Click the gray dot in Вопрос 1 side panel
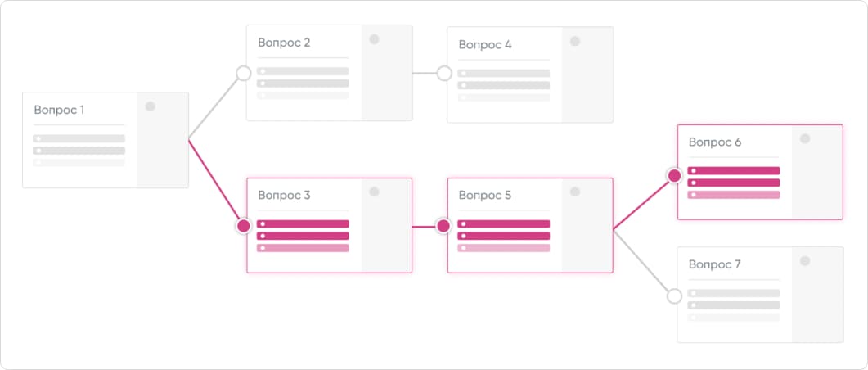The height and width of the screenshot is (370, 868). point(150,106)
